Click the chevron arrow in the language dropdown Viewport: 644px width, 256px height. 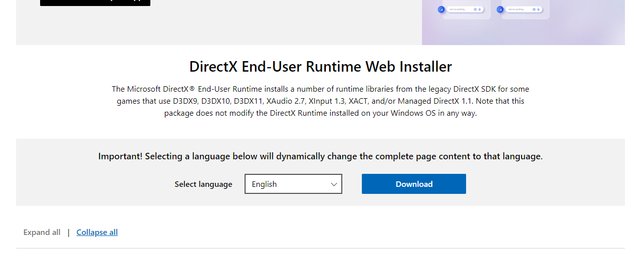(334, 184)
